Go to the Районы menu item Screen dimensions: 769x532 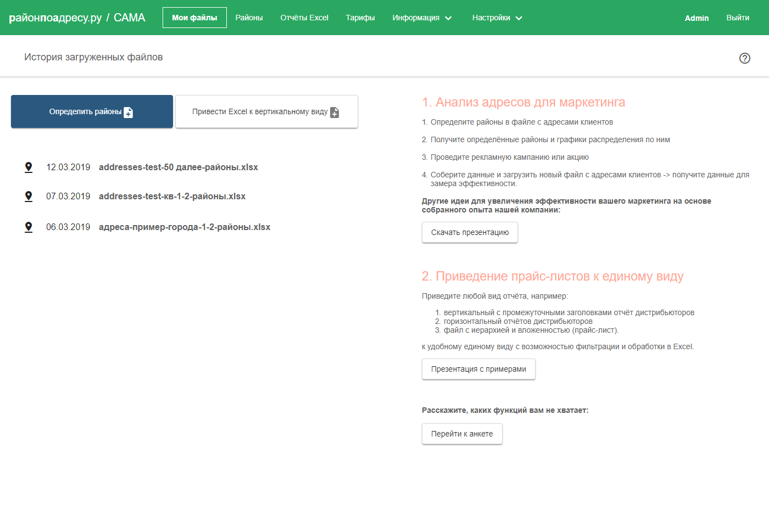249,18
